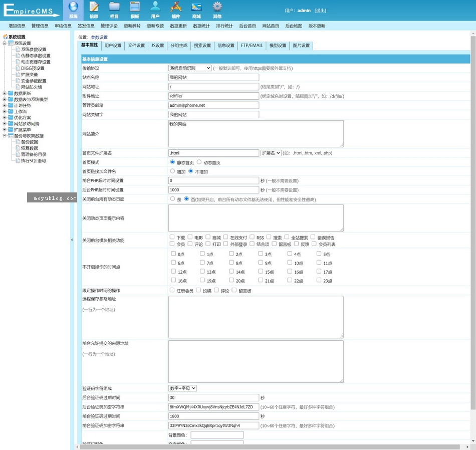This screenshot has height=450, width=476.
Task: Open 恢复数据 in the tree
Action: click(30, 148)
